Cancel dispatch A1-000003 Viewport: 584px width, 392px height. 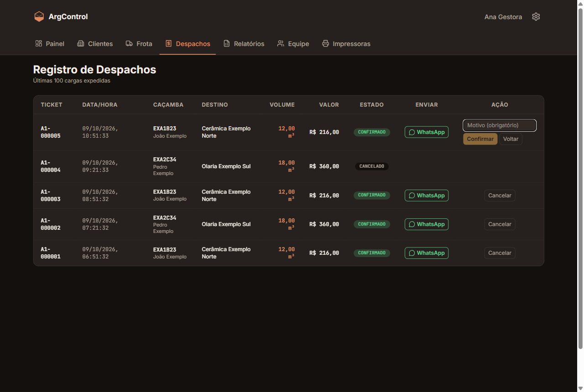(x=500, y=196)
